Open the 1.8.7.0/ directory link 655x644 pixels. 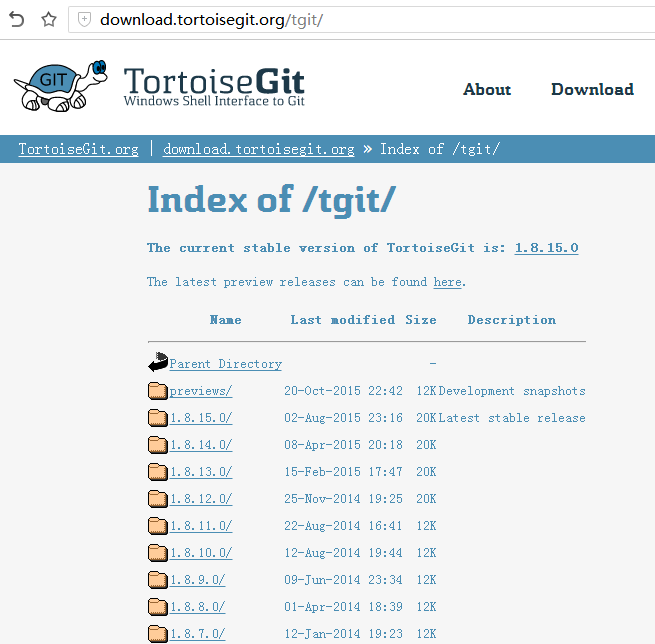point(198,634)
